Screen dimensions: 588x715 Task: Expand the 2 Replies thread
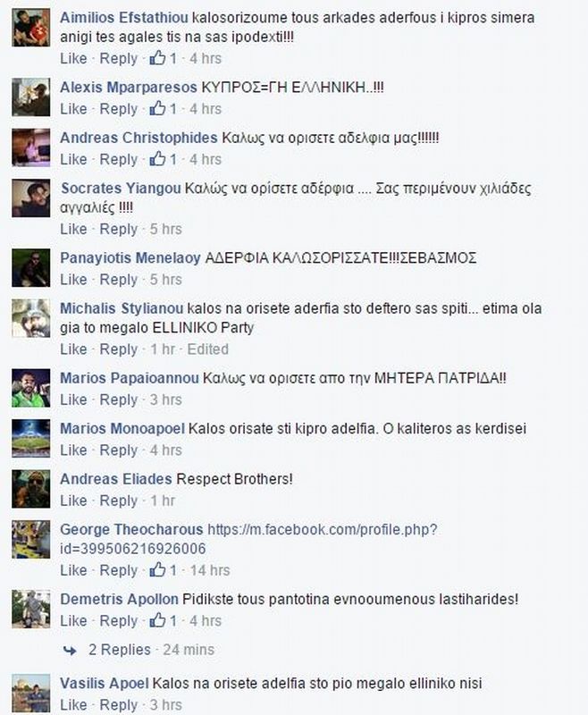click(x=120, y=650)
